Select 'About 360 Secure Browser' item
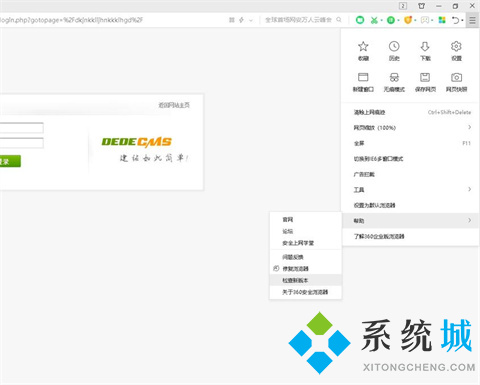Screen dimensions: 480x385 [305, 292]
